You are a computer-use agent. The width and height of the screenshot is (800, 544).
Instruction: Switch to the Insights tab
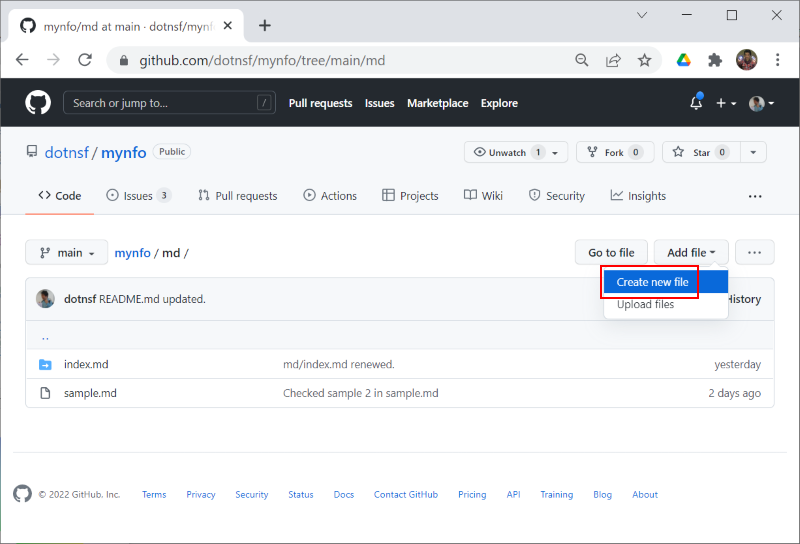(x=638, y=195)
